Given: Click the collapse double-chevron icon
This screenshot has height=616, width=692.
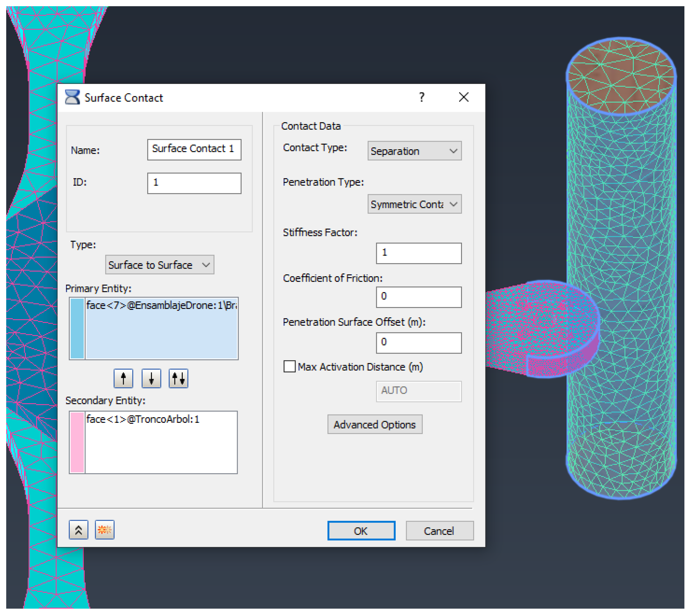Looking at the screenshot, I should [x=78, y=530].
